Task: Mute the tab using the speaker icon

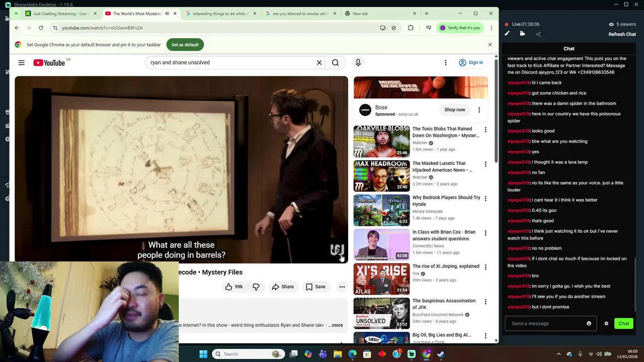Action: coord(167,14)
